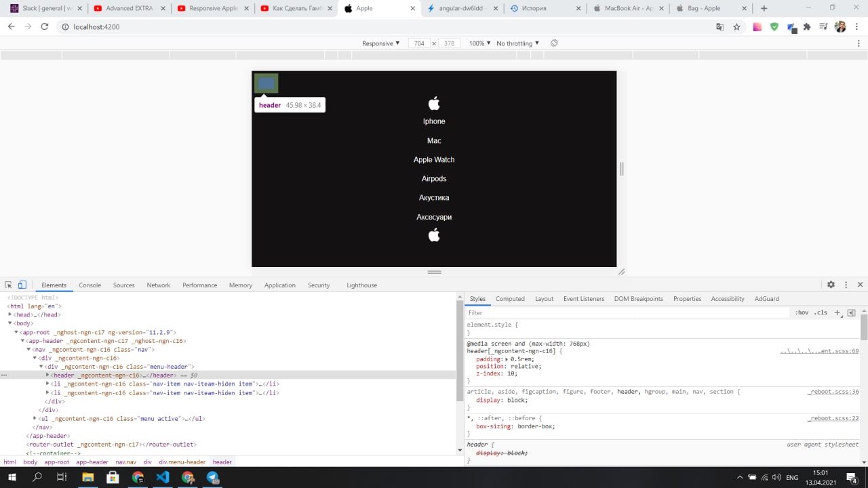Viewport: 868px width, 488px height.
Task: Open the Chrome profile avatar
Action: click(840, 27)
